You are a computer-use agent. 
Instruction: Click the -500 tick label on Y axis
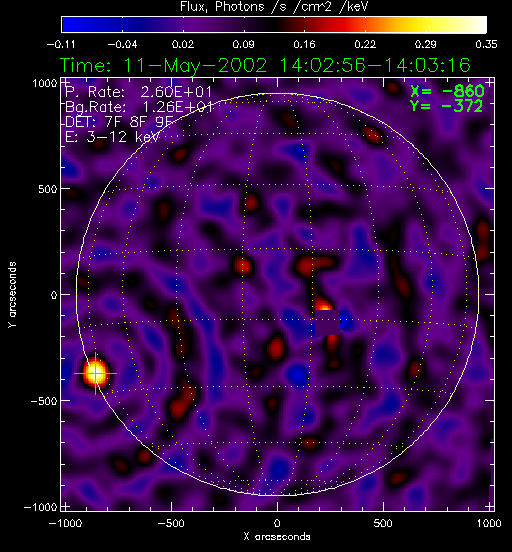44,401
